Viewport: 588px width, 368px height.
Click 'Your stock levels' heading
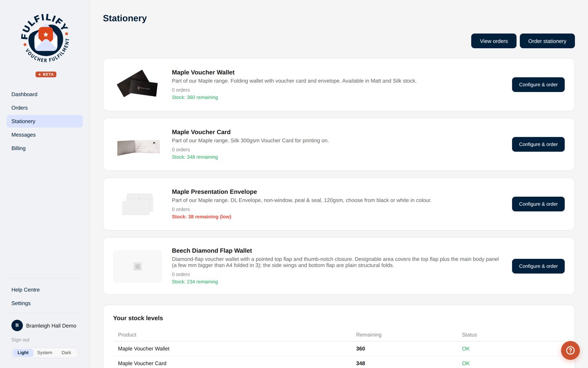point(138,318)
